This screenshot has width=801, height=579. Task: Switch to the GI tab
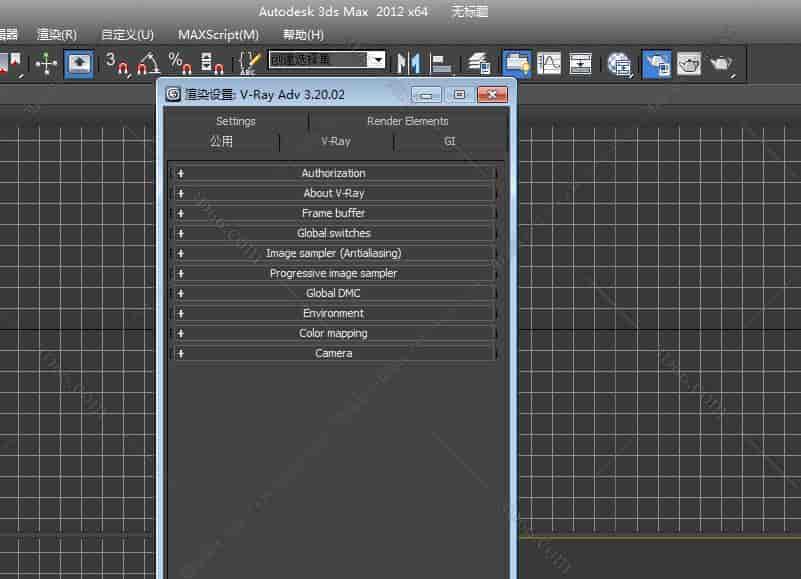(450, 142)
